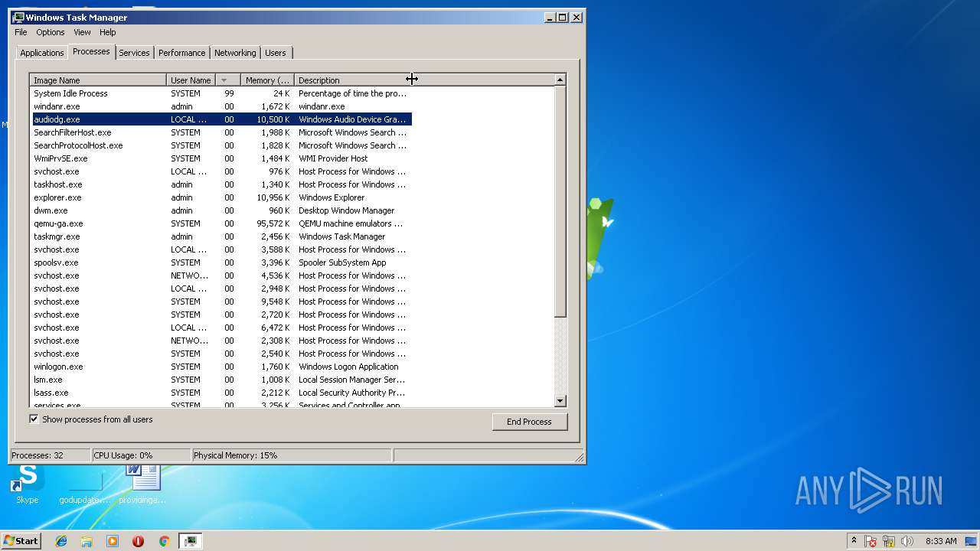
Task: Switch to the Services tab
Action: [x=134, y=53]
